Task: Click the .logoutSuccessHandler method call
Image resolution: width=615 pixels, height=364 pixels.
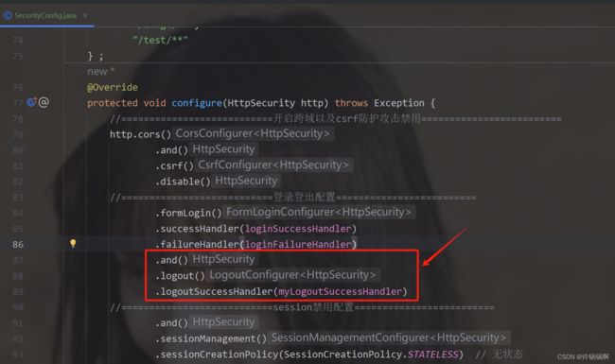Action: click(x=214, y=291)
